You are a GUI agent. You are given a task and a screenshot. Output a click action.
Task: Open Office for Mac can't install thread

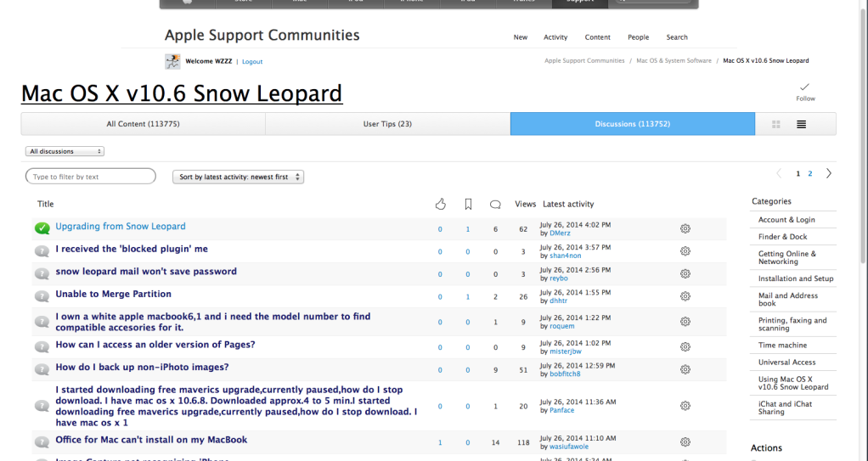tap(151, 440)
